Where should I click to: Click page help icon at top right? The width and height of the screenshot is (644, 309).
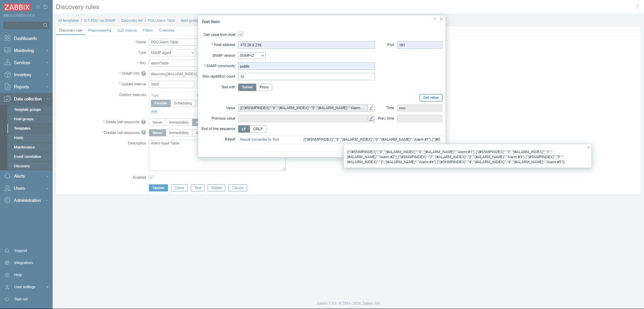637,7
